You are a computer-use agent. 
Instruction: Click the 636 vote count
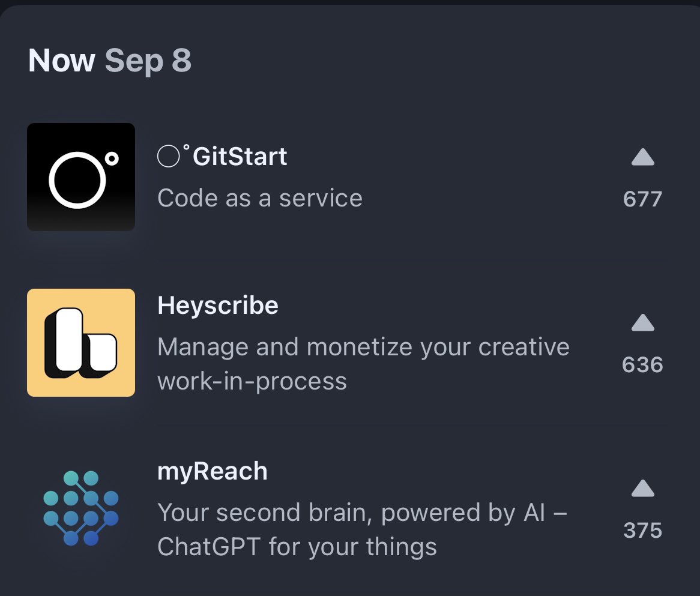(643, 365)
